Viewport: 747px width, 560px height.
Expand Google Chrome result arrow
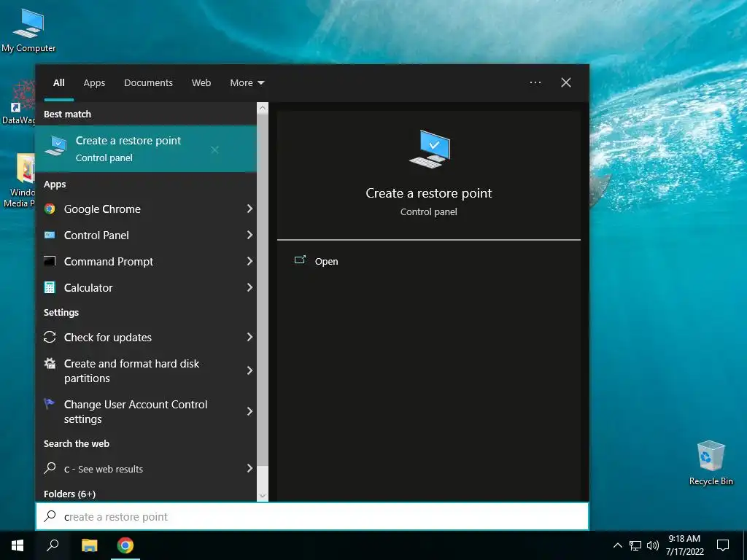(249, 209)
